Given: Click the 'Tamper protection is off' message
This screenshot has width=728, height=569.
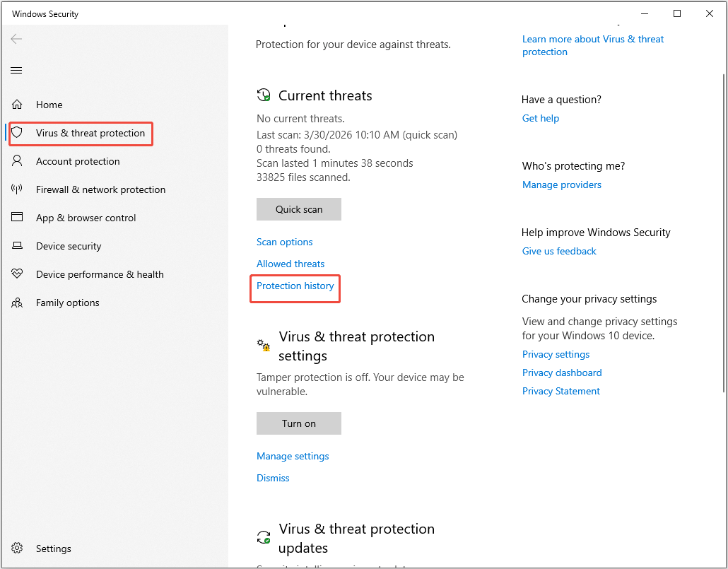Looking at the screenshot, I should [360, 385].
